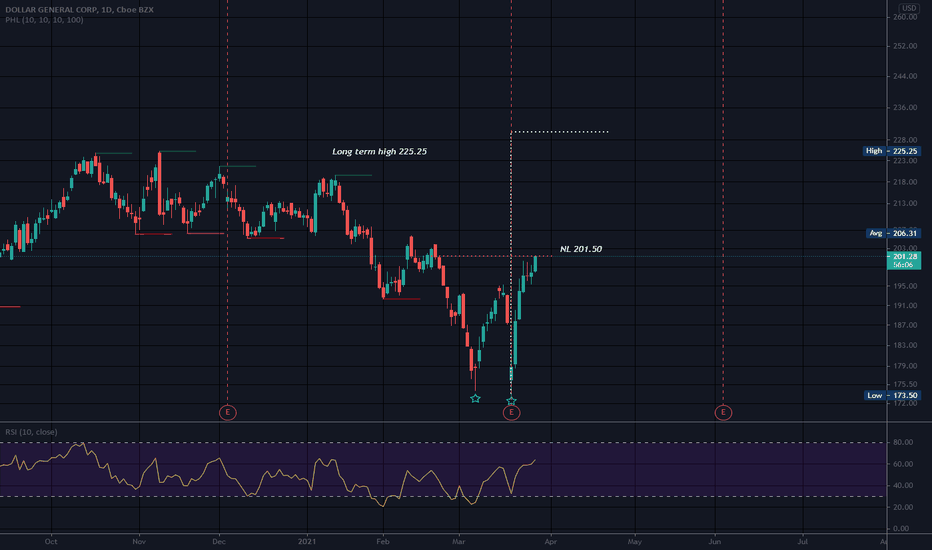Click the red dotted NL 201.50 neckline
The image size is (932, 550).
pyautogui.click(x=496, y=256)
